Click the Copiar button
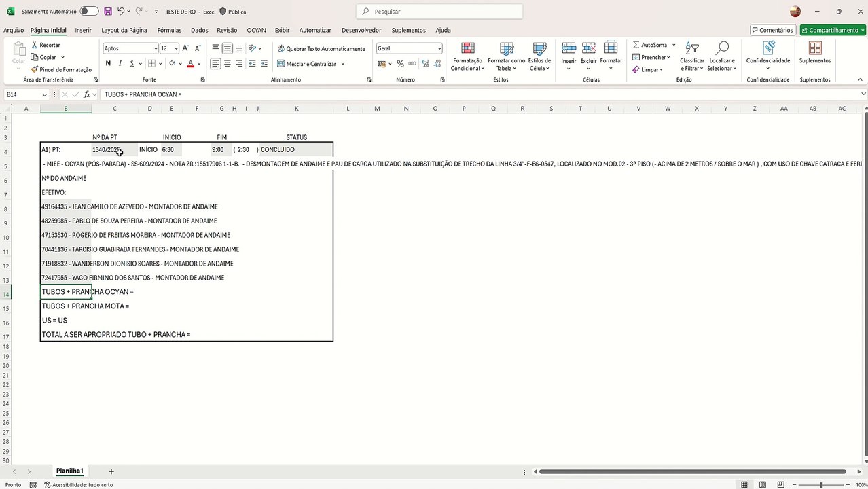 43,57
